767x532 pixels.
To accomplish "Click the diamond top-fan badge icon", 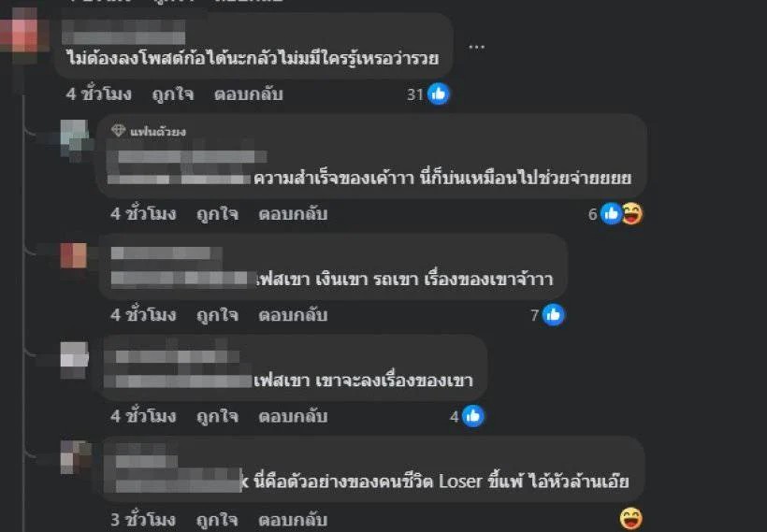I will [x=119, y=131].
